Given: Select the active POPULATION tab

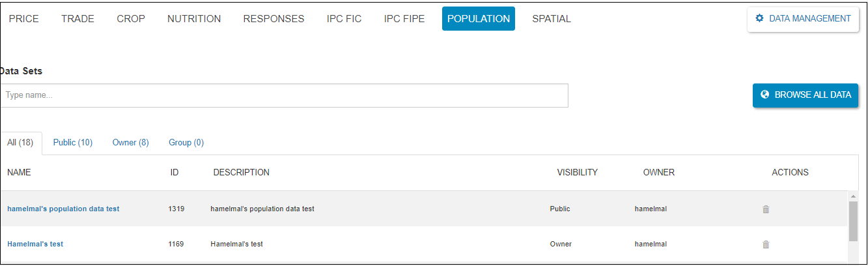Looking at the screenshot, I should [479, 19].
